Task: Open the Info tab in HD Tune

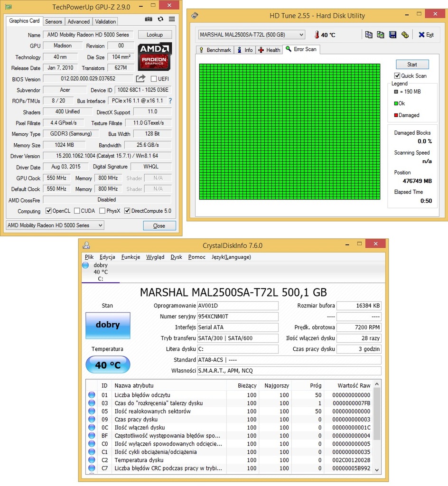Action: pos(245,50)
